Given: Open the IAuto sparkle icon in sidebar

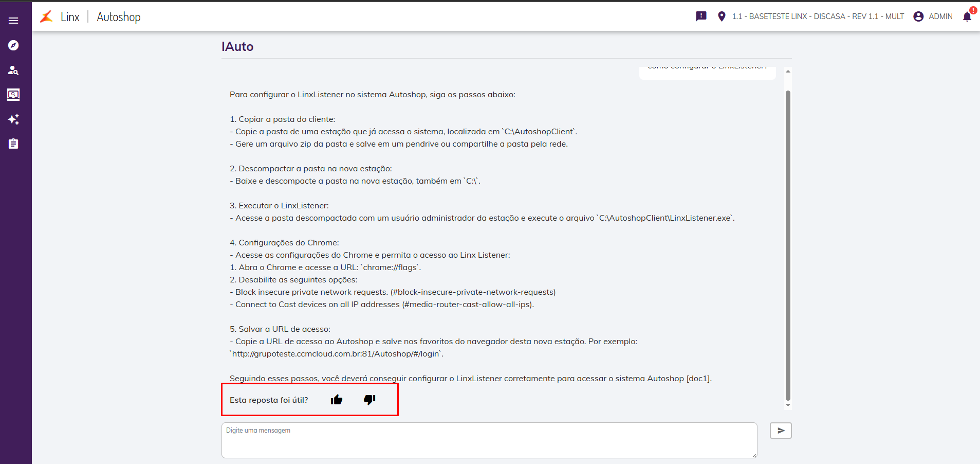Looking at the screenshot, I should (x=13, y=119).
